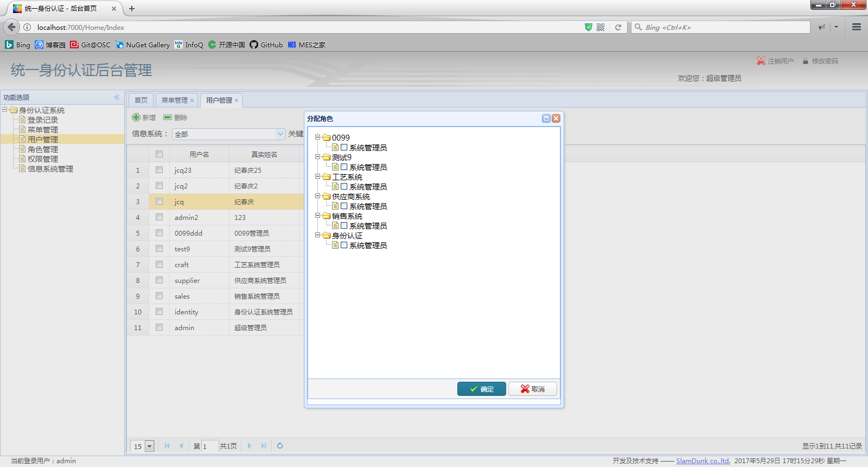
Task: Go to the previous page of the grid
Action: pos(181,446)
